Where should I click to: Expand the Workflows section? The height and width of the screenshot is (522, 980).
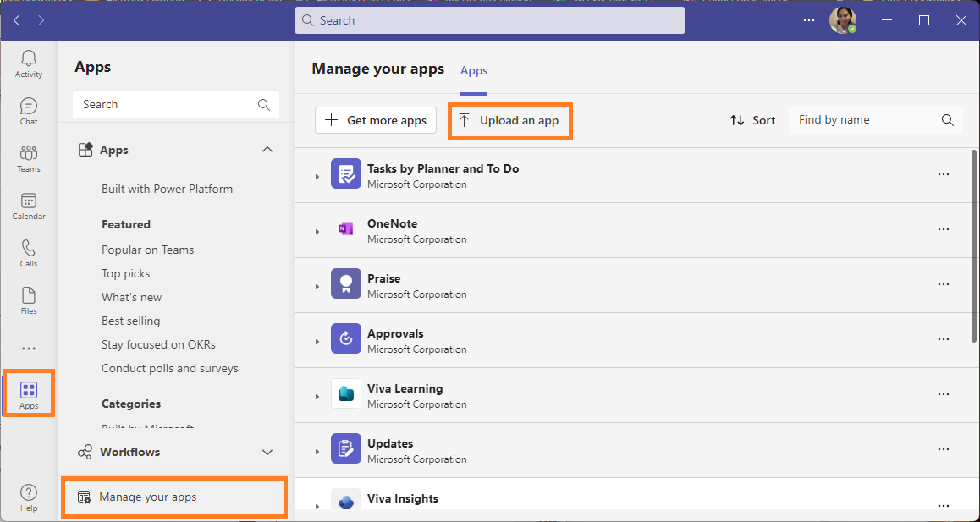[267, 453]
